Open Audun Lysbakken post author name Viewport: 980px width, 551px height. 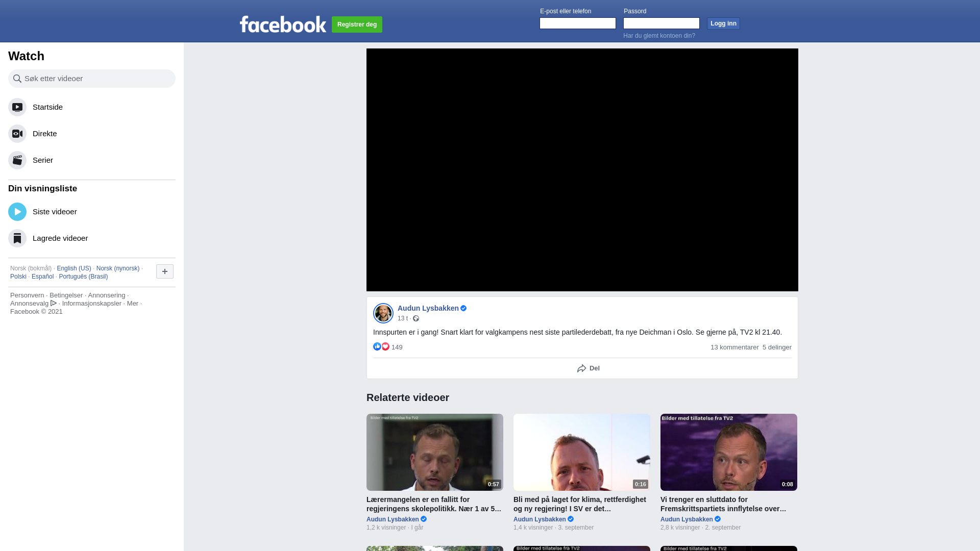point(428,308)
